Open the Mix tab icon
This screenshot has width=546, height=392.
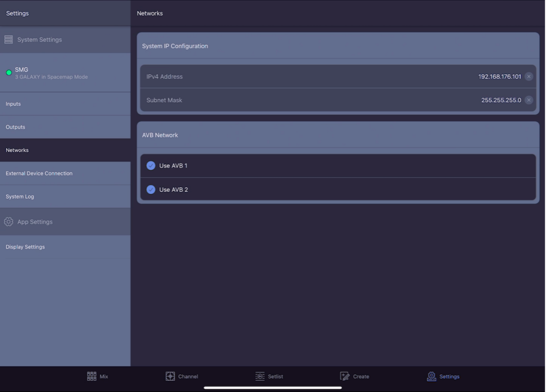91,376
